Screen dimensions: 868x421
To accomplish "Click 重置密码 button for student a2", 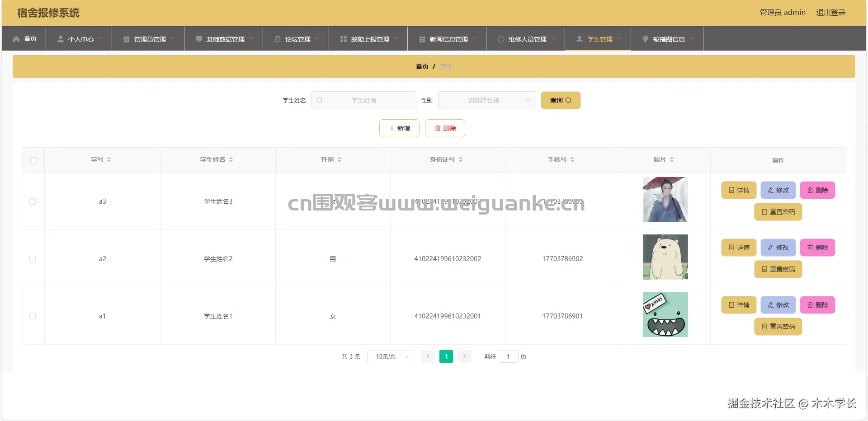I will [778, 269].
